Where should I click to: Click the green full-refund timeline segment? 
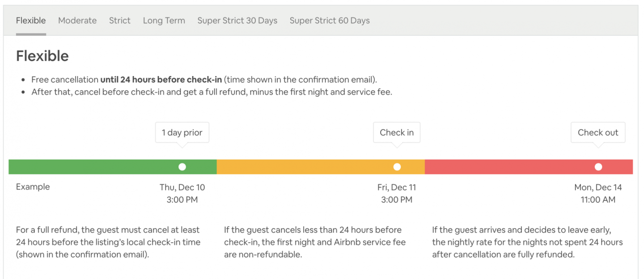(x=89, y=167)
